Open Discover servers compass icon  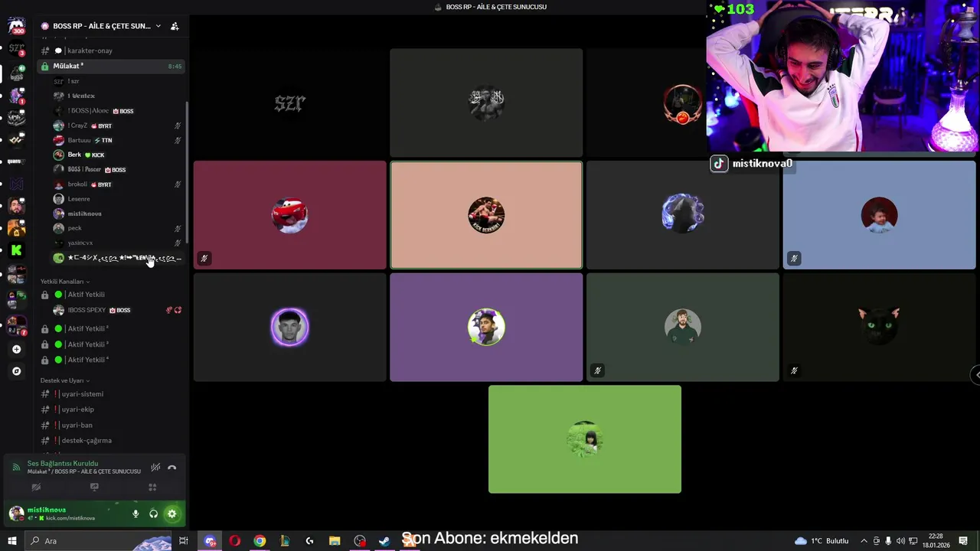[16, 371]
